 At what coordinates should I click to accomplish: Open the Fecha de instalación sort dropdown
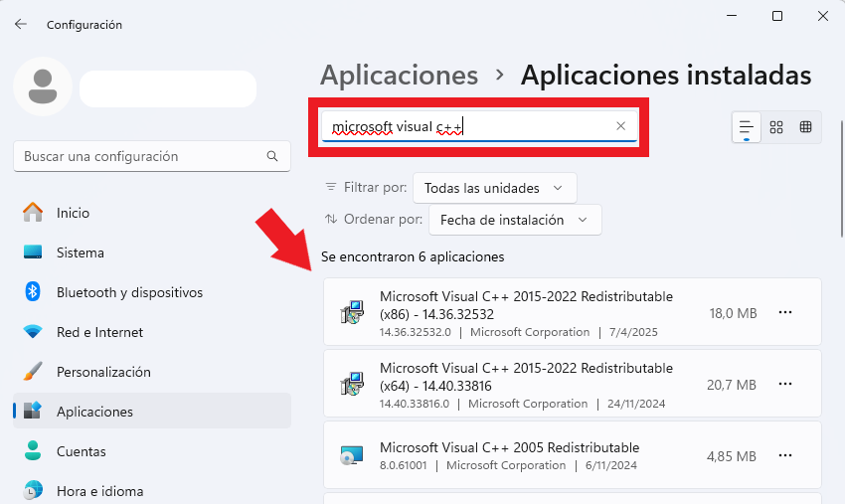(515, 220)
